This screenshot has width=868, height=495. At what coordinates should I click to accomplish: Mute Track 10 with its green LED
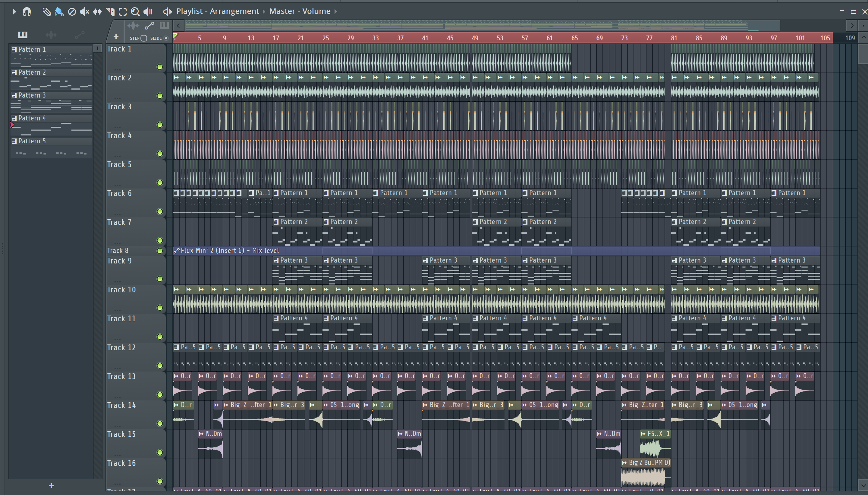(x=159, y=308)
